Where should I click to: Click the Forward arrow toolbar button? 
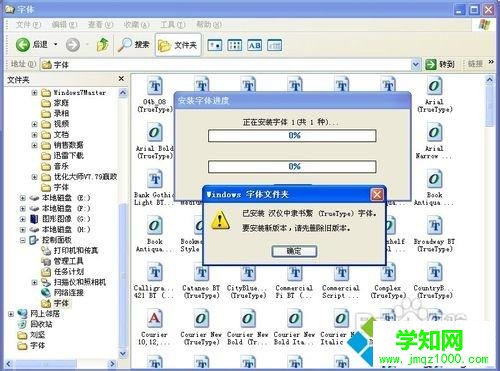click(73, 44)
